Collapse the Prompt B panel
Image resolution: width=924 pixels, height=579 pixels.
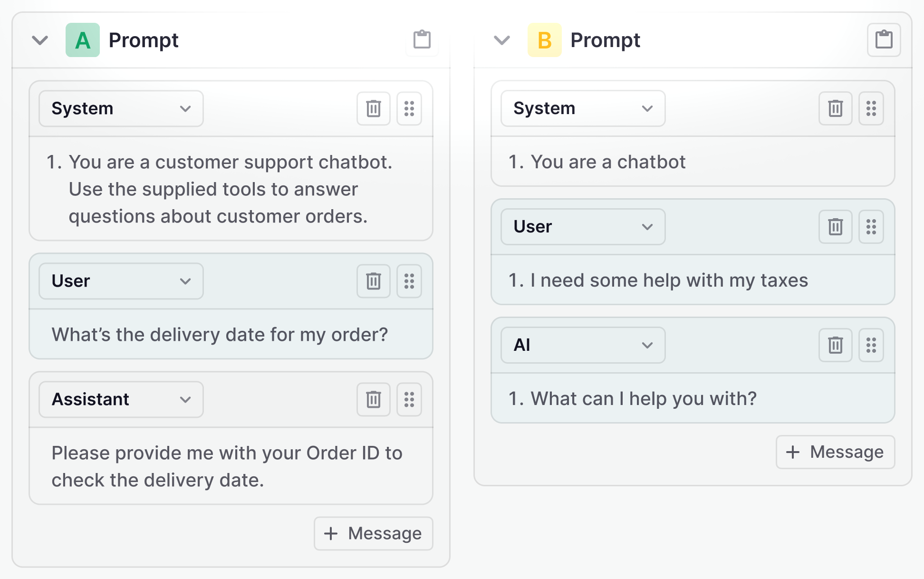click(x=502, y=40)
